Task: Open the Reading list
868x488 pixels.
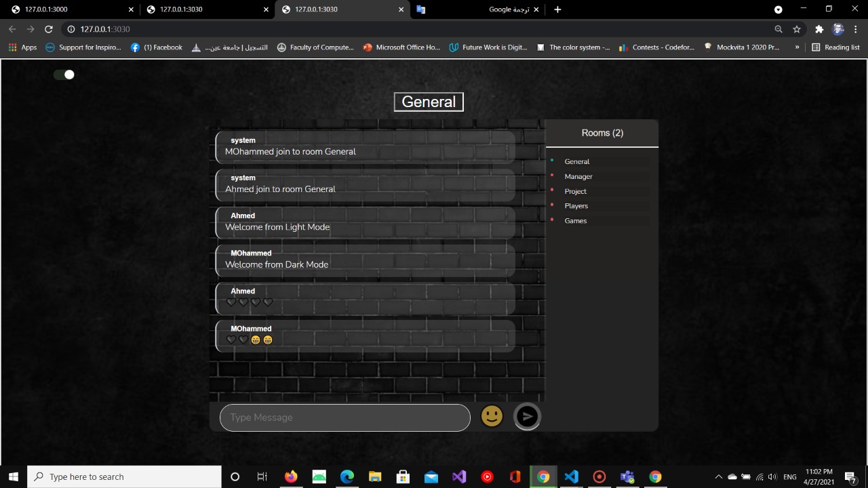Action: 835,47
